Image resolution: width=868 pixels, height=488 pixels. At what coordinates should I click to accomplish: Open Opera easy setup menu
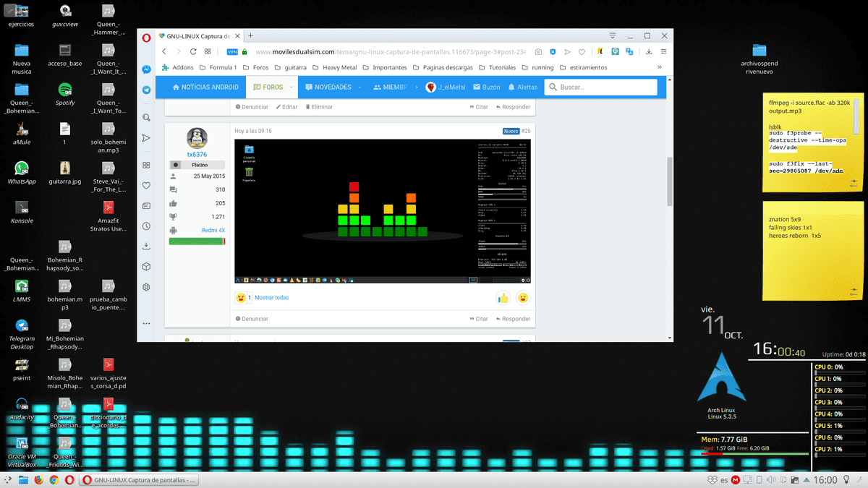click(x=663, y=52)
